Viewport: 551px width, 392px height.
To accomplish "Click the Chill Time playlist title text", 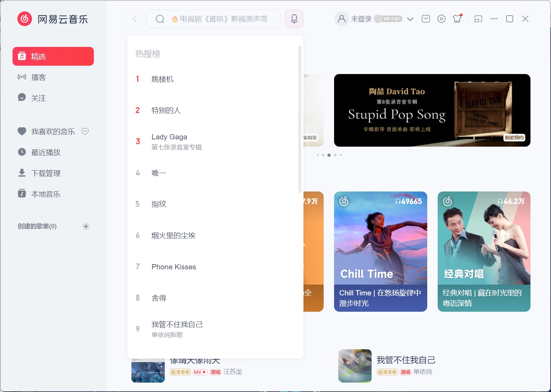I will (x=380, y=298).
